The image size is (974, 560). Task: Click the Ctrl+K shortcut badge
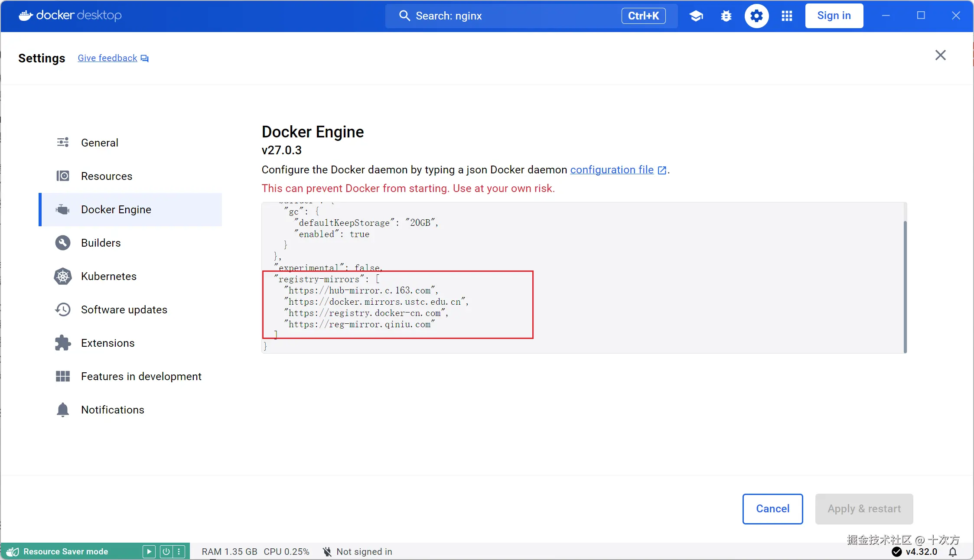(643, 16)
